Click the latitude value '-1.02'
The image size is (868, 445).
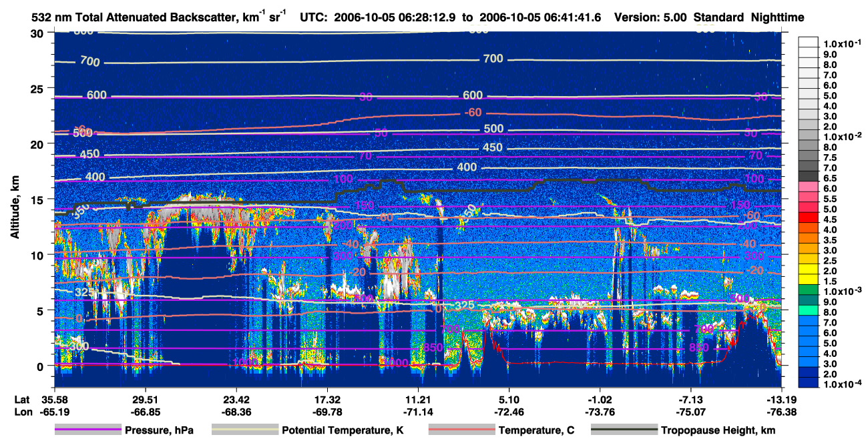click(x=600, y=399)
